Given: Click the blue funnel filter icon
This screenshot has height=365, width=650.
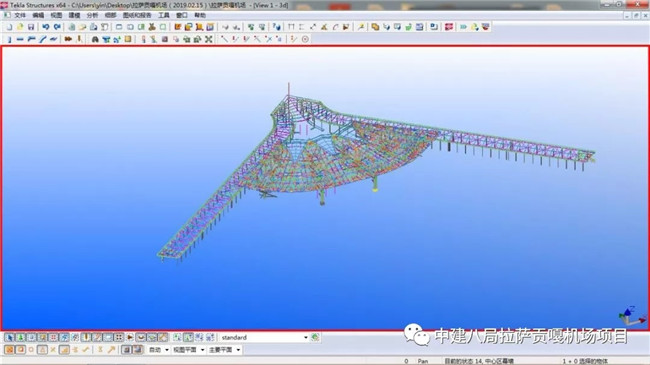Looking at the screenshot, I should click(x=106, y=39).
